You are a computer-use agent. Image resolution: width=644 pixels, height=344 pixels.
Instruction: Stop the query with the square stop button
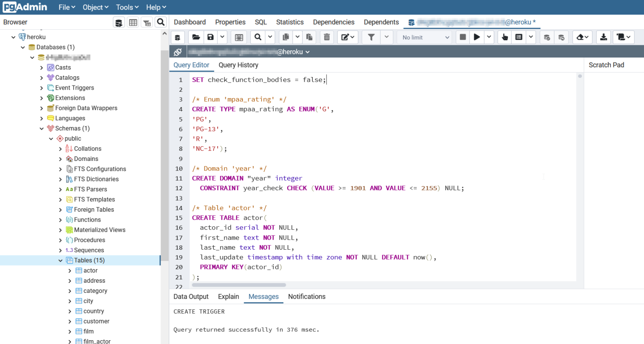coord(462,37)
